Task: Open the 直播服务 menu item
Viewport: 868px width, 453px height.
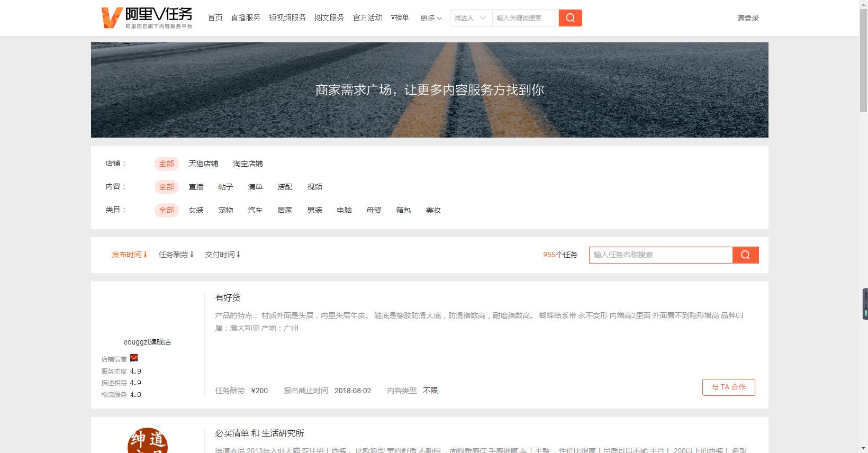Action: tap(246, 18)
